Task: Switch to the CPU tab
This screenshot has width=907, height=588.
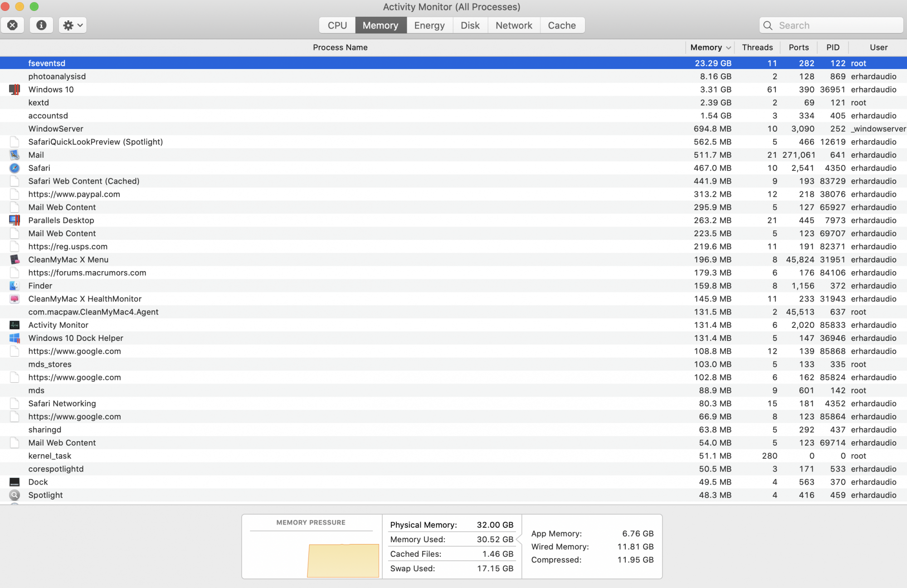Action: 337,25
